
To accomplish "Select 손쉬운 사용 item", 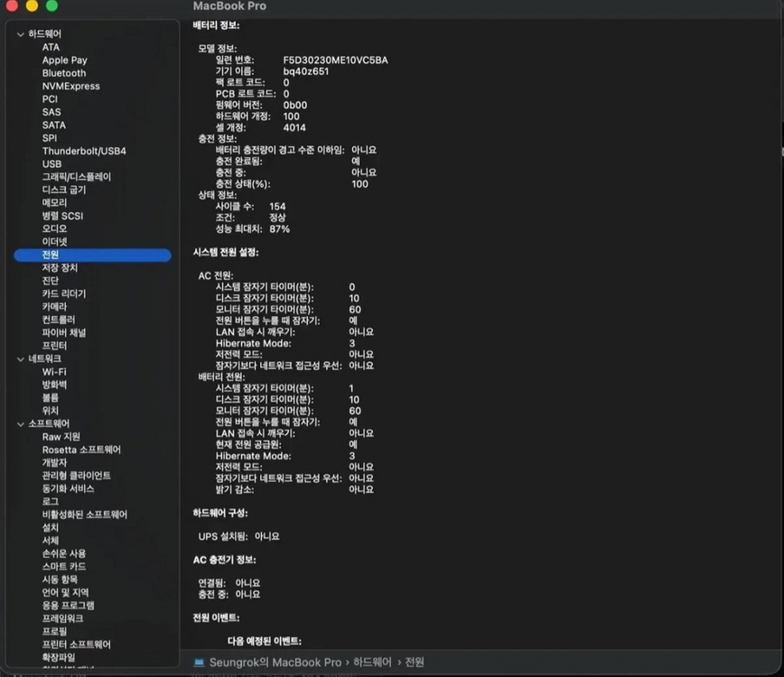I will point(64,553).
